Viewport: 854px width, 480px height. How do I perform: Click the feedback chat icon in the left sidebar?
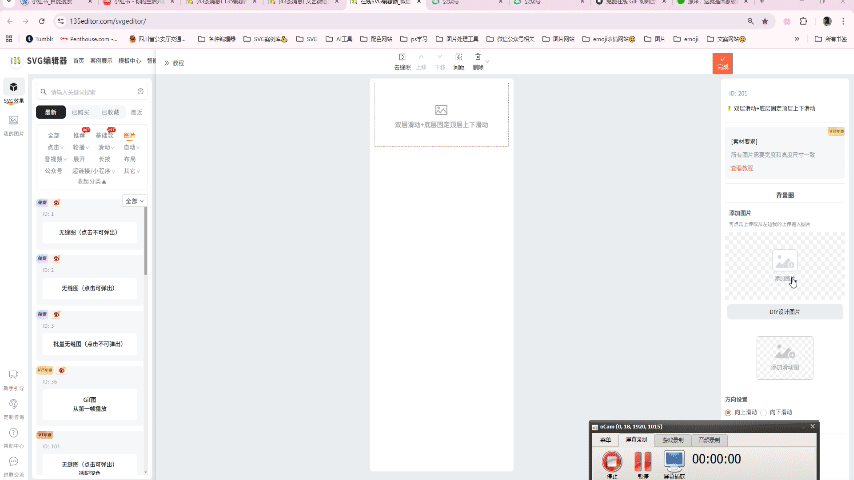point(14,375)
